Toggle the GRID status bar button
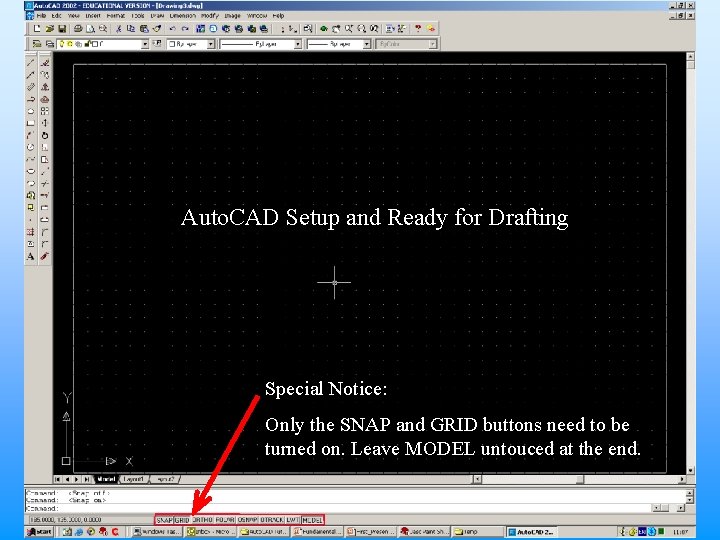720x540 pixels. pos(182,520)
